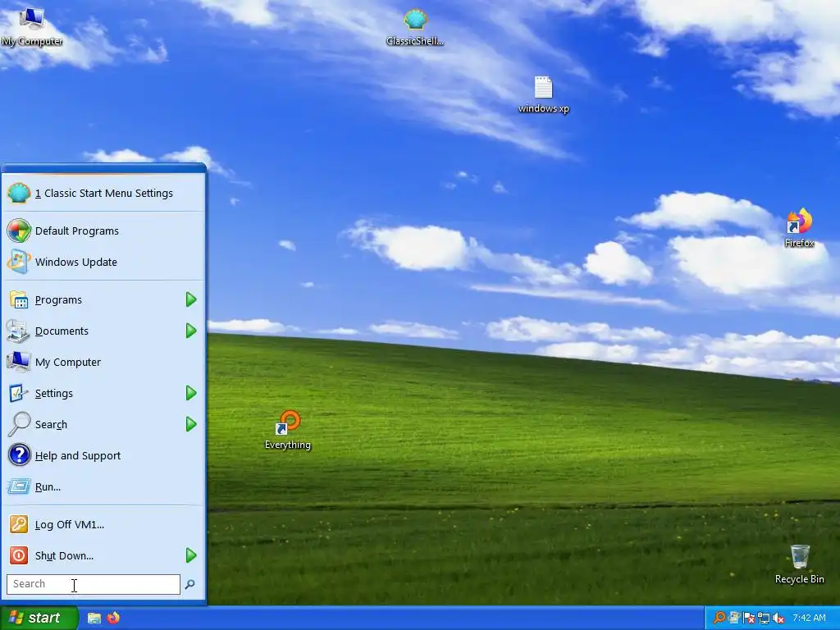Screen dimensions: 840x630
Task: Select the ClassicShell desktop icon
Action: tap(415, 27)
